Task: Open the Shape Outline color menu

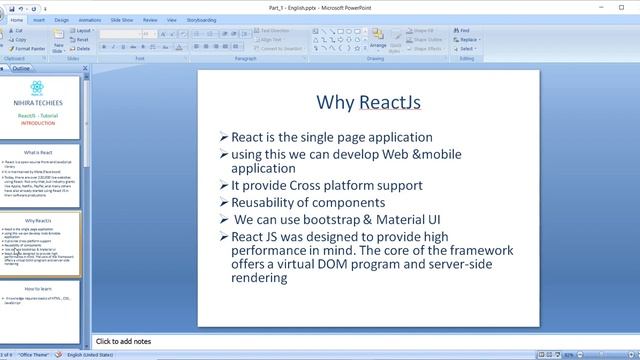Action: click(x=424, y=40)
